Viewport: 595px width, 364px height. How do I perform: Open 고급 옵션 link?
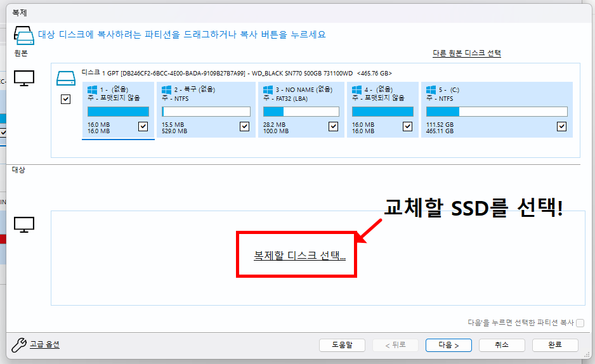pos(45,344)
